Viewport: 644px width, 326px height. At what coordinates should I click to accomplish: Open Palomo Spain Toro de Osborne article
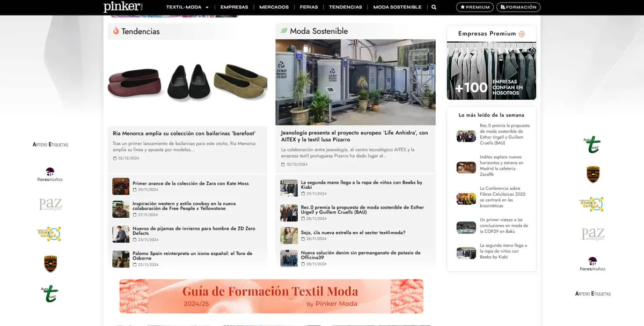click(x=192, y=256)
